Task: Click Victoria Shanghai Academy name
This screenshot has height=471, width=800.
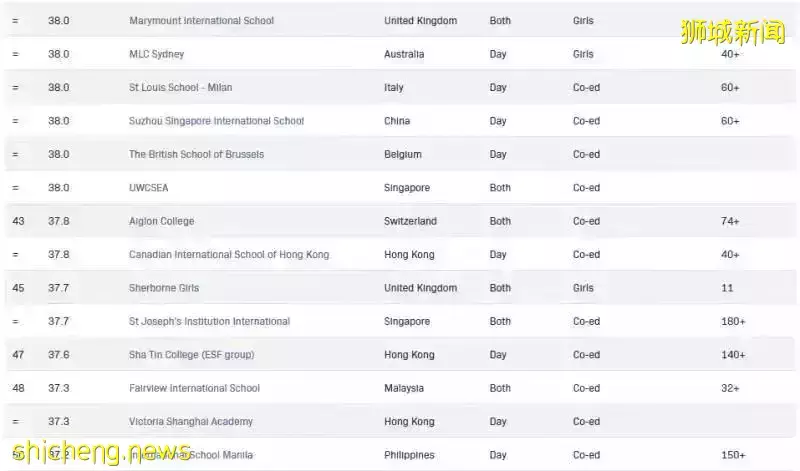Action: pos(190,422)
